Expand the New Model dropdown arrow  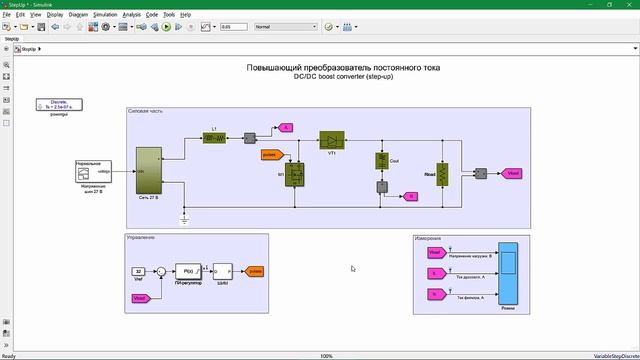pyautogui.click(x=15, y=27)
